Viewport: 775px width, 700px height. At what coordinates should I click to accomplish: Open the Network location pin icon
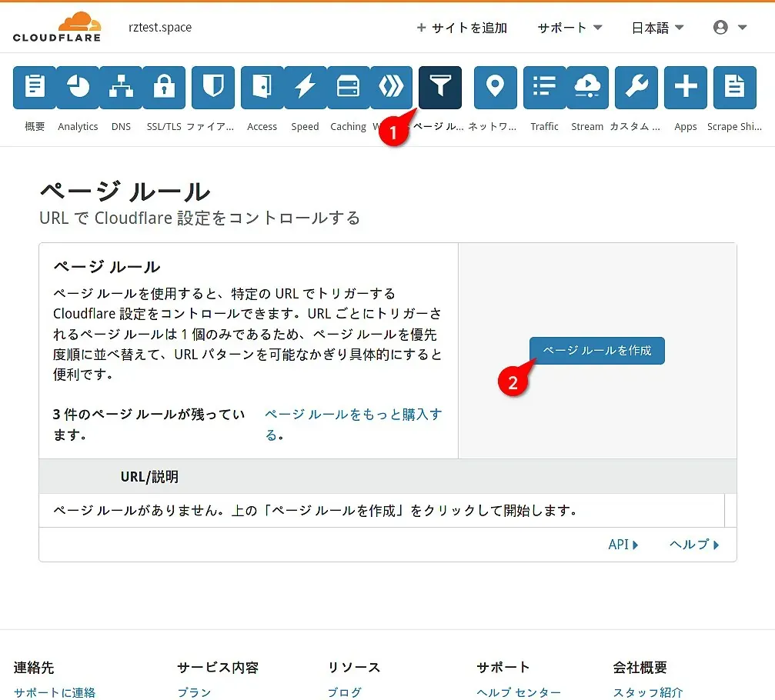[x=496, y=88]
